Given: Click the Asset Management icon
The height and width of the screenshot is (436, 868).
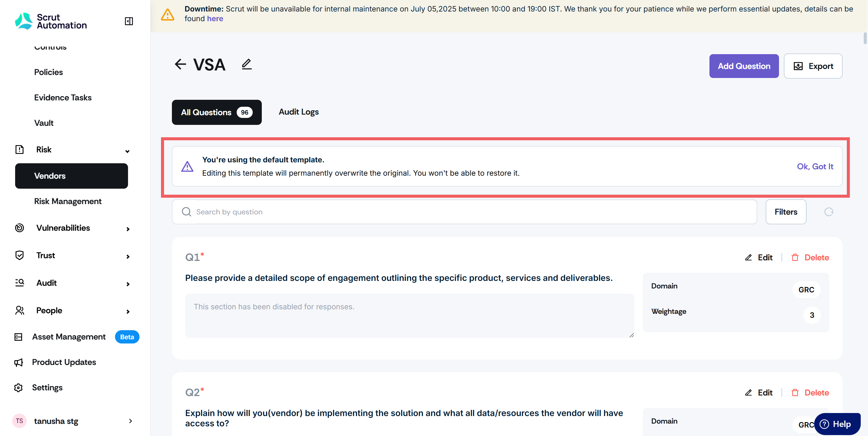Looking at the screenshot, I should coord(18,337).
